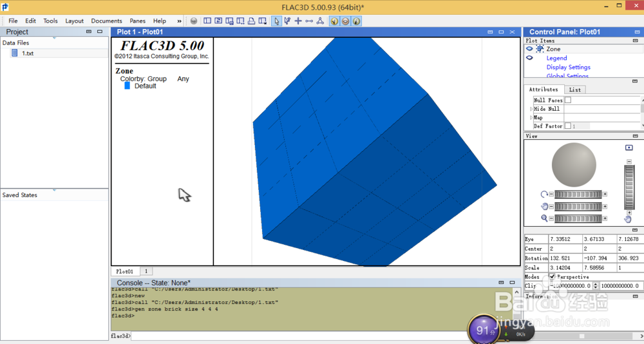Hide the Legend plot item eye icon

[x=529, y=58]
